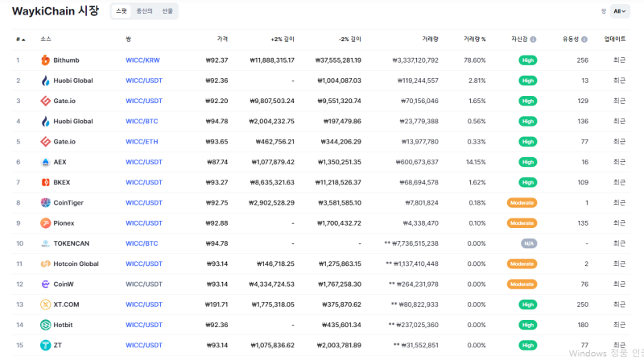
Task: Click the volume ₩3,337,120,792 cell
Action: click(415, 60)
